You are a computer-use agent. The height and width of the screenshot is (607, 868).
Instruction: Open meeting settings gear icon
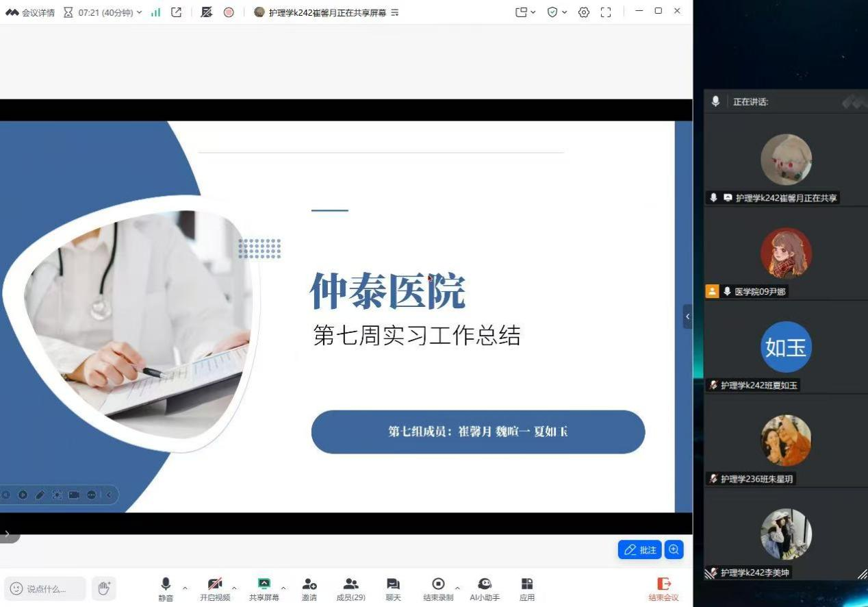pyautogui.click(x=584, y=12)
